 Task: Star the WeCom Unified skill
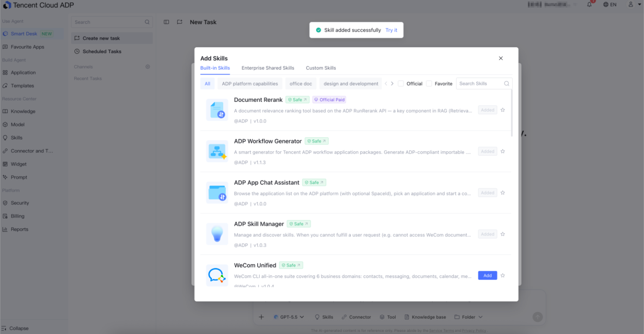click(503, 276)
